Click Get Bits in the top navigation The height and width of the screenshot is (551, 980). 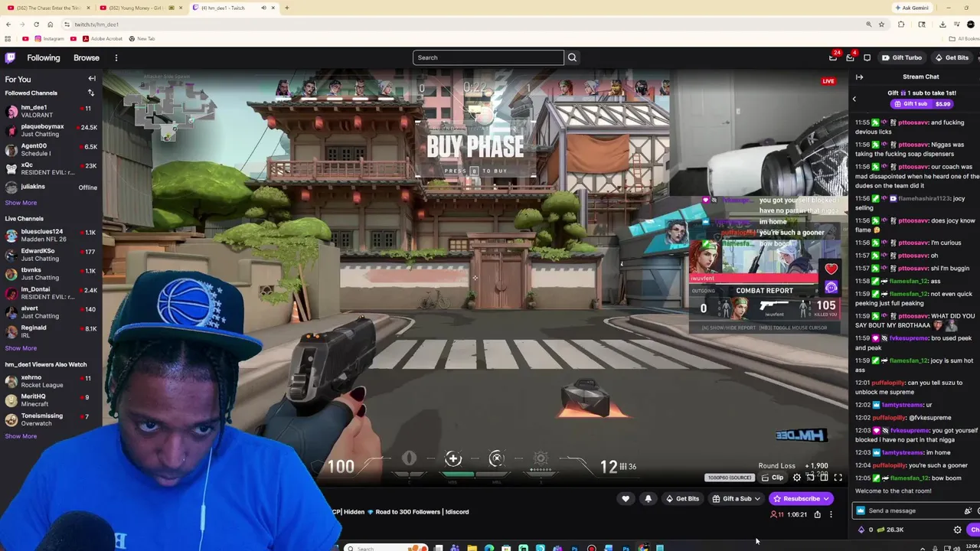[x=952, y=57]
